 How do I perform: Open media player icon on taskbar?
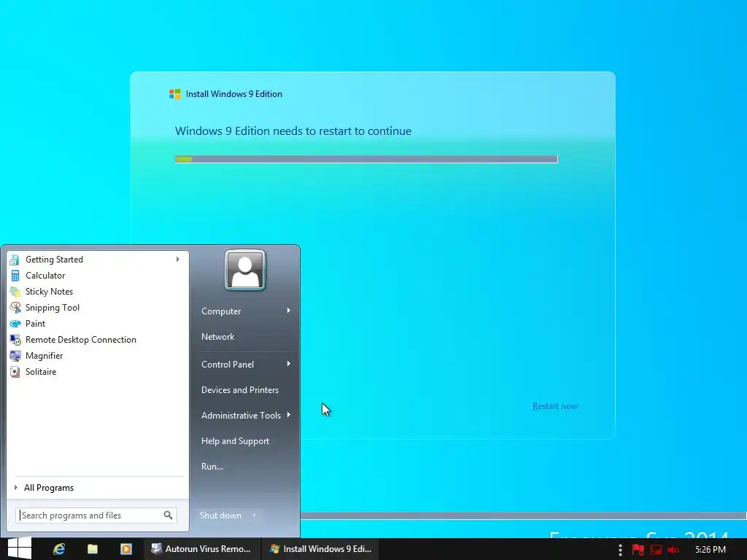pos(126,549)
